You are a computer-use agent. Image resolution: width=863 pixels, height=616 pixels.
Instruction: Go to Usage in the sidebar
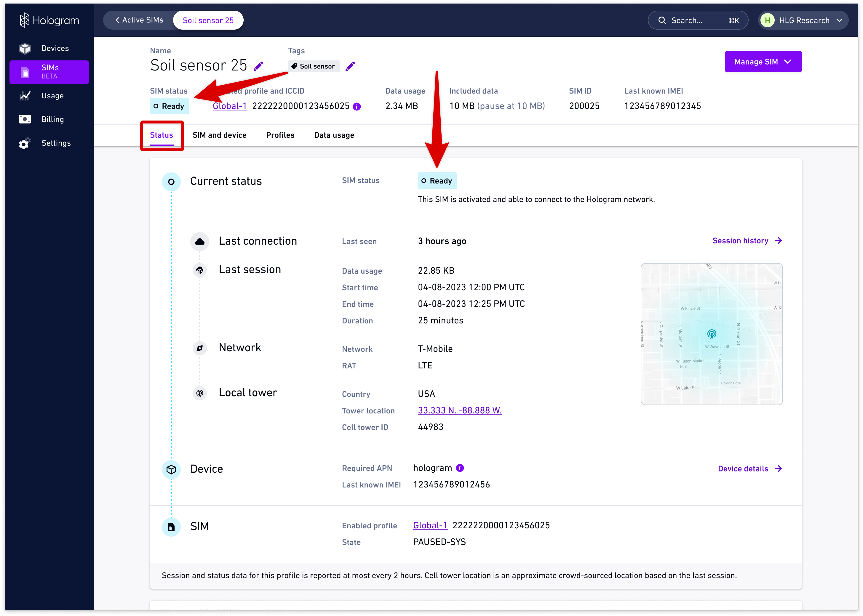point(52,96)
